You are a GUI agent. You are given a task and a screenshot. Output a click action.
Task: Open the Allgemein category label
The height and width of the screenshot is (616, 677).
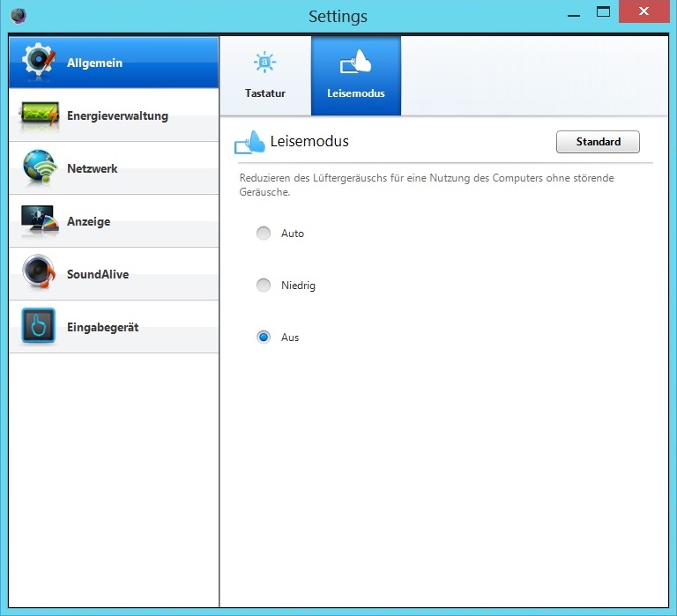[94, 63]
